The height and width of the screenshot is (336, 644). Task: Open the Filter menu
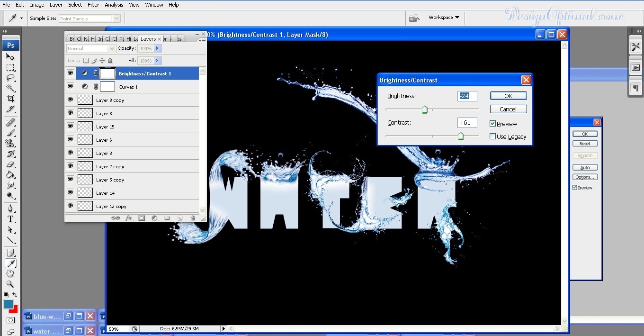(x=93, y=5)
